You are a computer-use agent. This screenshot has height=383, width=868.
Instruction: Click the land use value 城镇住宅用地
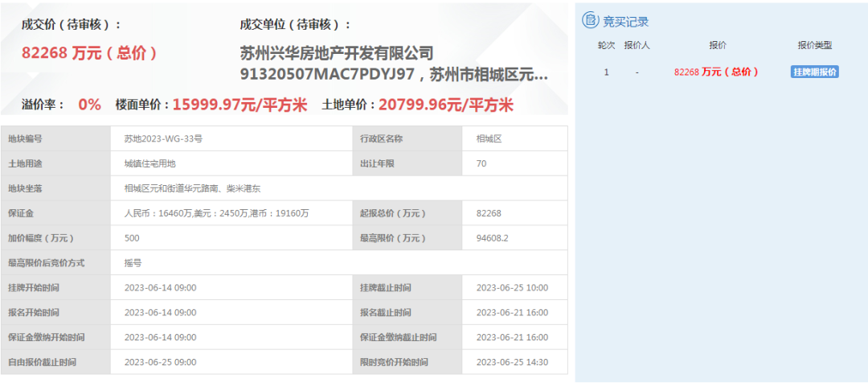pyautogui.click(x=150, y=163)
